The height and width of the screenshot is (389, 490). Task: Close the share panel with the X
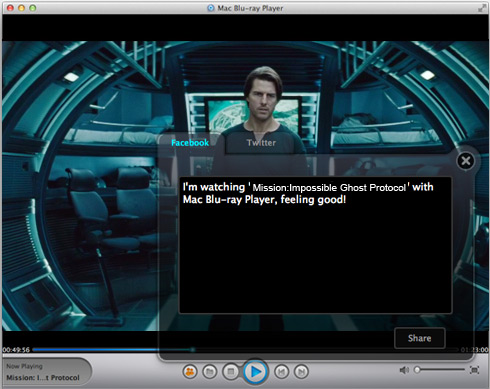click(x=466, y=161)
